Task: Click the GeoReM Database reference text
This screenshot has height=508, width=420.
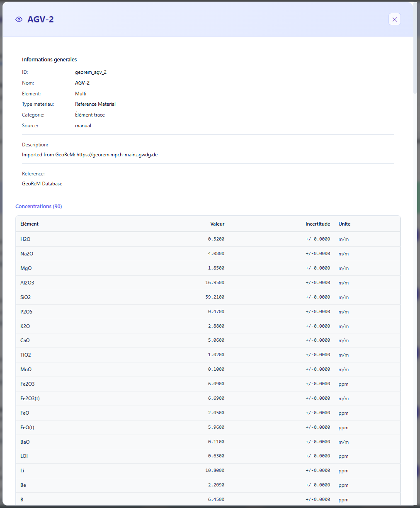Action: 42,184
